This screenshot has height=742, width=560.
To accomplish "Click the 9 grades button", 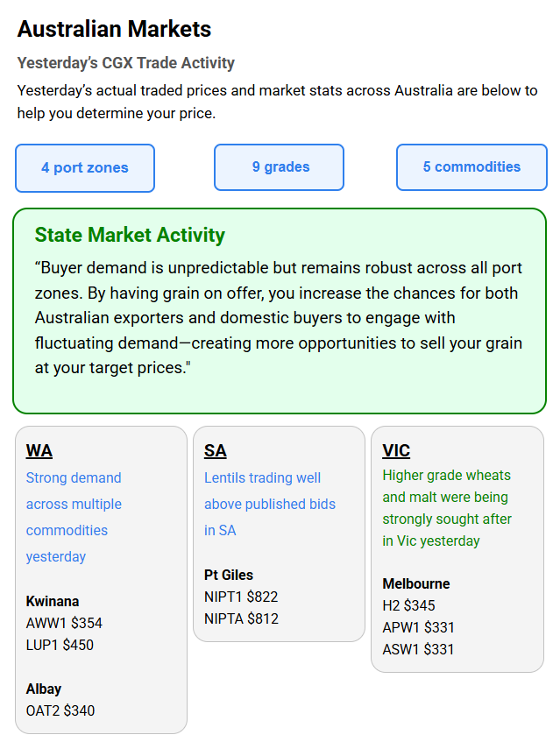I will (x=280, y=167).
